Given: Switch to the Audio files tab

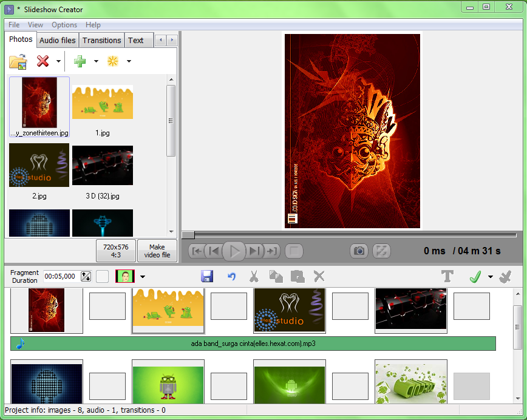Looking at the screenshot, I should click(58, 40).
